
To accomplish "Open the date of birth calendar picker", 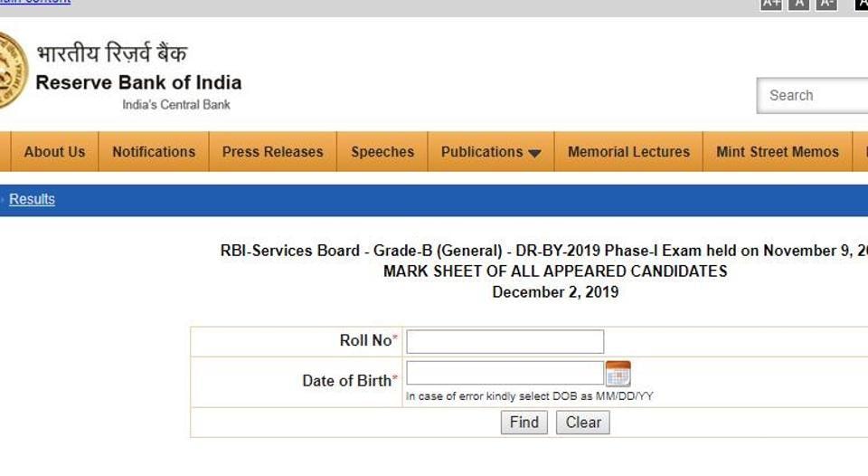I will 618,374.
